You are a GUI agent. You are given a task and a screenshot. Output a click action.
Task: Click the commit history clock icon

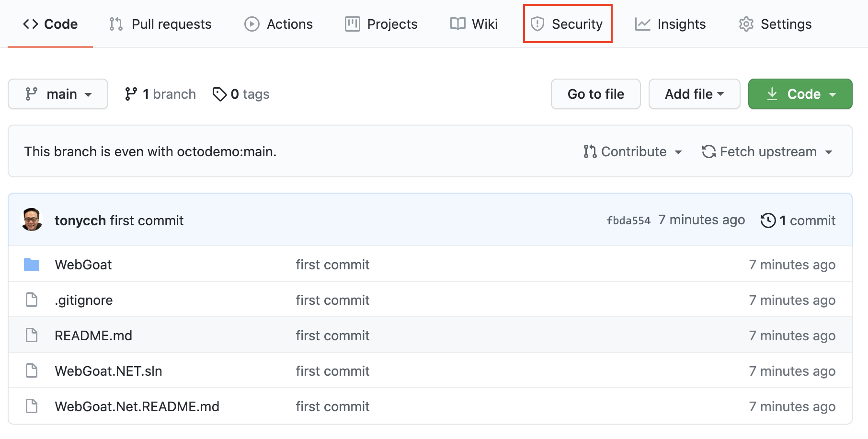coord(768,220)
